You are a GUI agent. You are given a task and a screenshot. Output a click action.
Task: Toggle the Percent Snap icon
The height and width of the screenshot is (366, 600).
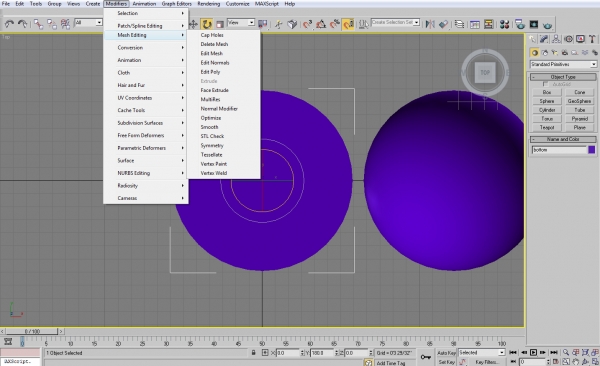click(335, 24)
